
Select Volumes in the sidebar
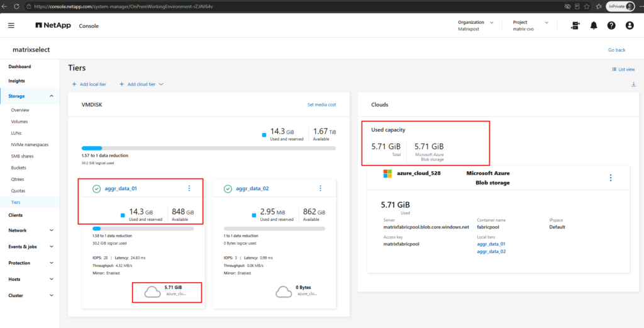(19, 122)
